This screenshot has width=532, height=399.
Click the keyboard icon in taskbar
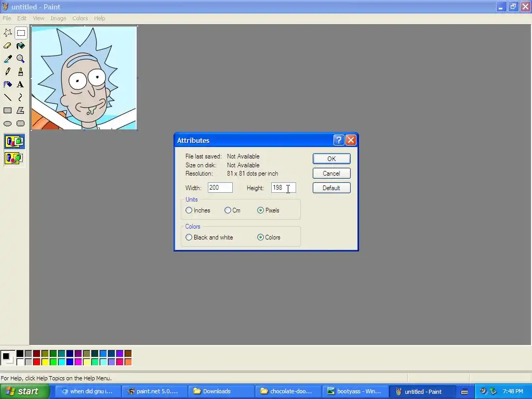pos(464,392)
